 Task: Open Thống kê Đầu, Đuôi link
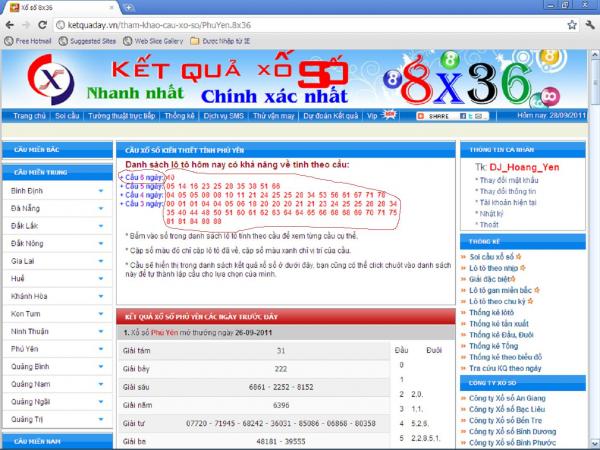pyautogui.click(x=501, y=335)
